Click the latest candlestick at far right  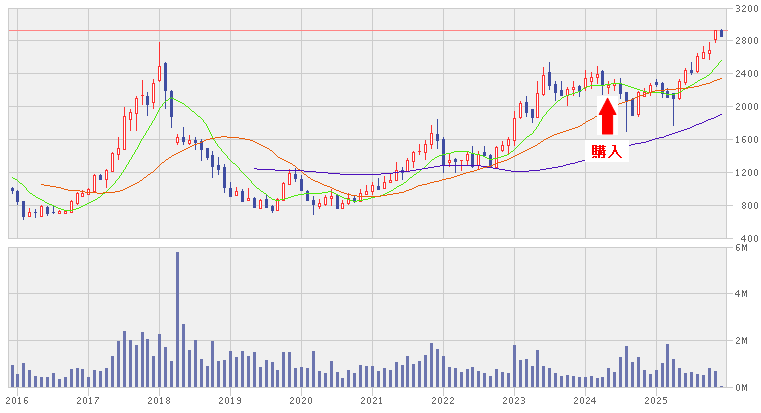[721, 33]
